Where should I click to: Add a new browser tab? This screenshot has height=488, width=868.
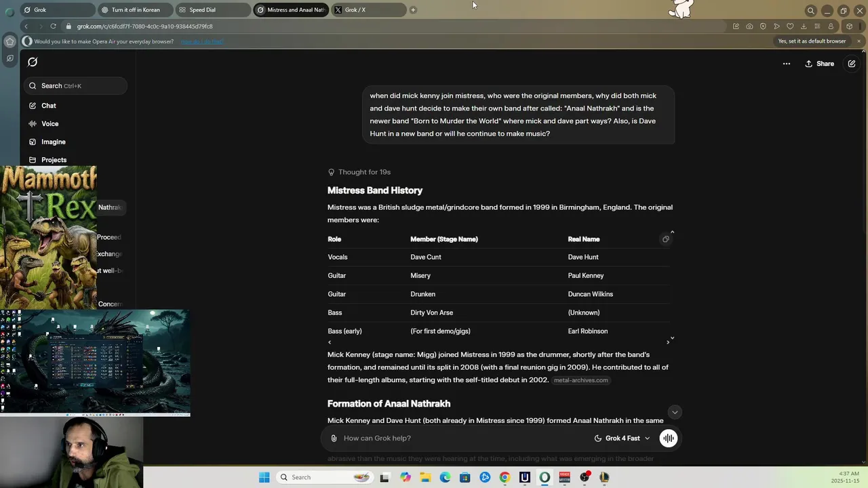point(413,10)
